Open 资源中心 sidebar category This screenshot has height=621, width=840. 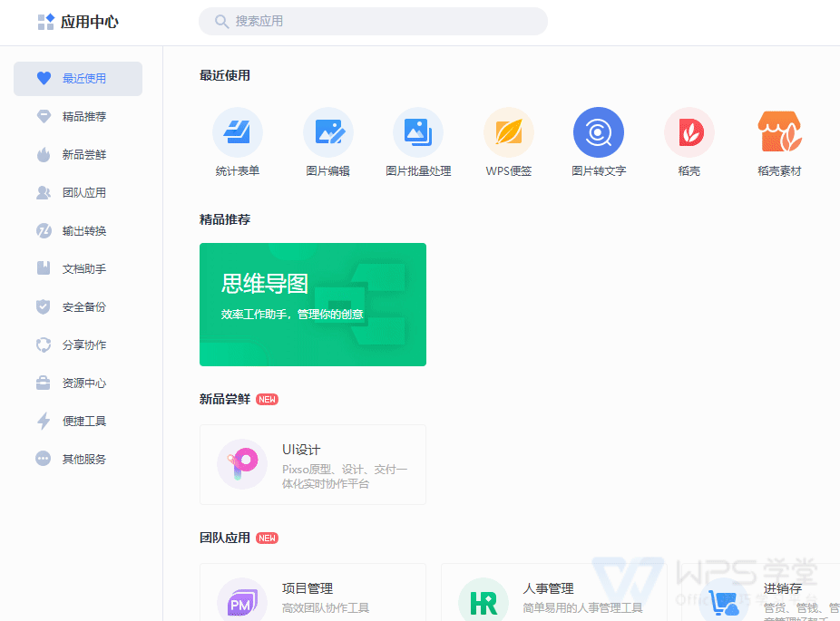[x=78, y=383]
